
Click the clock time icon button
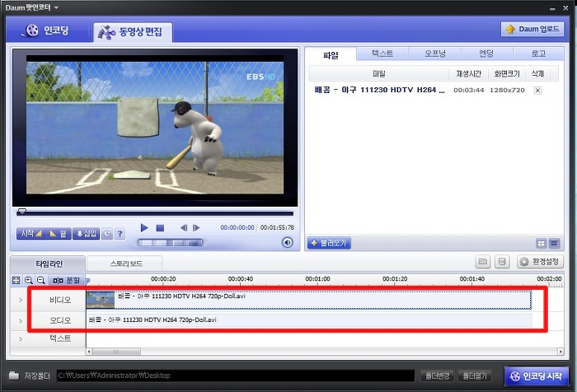point(106,234)
